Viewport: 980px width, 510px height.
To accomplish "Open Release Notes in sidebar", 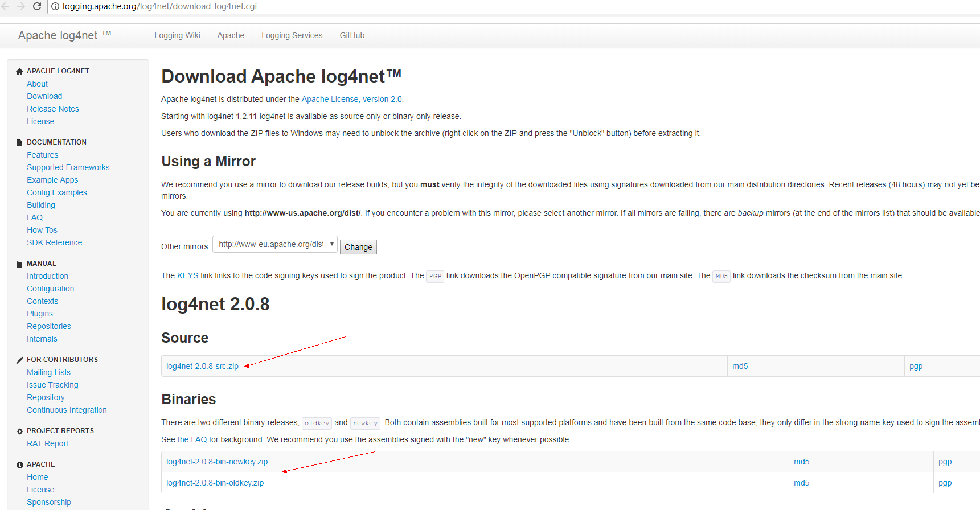I will [53, 109].
